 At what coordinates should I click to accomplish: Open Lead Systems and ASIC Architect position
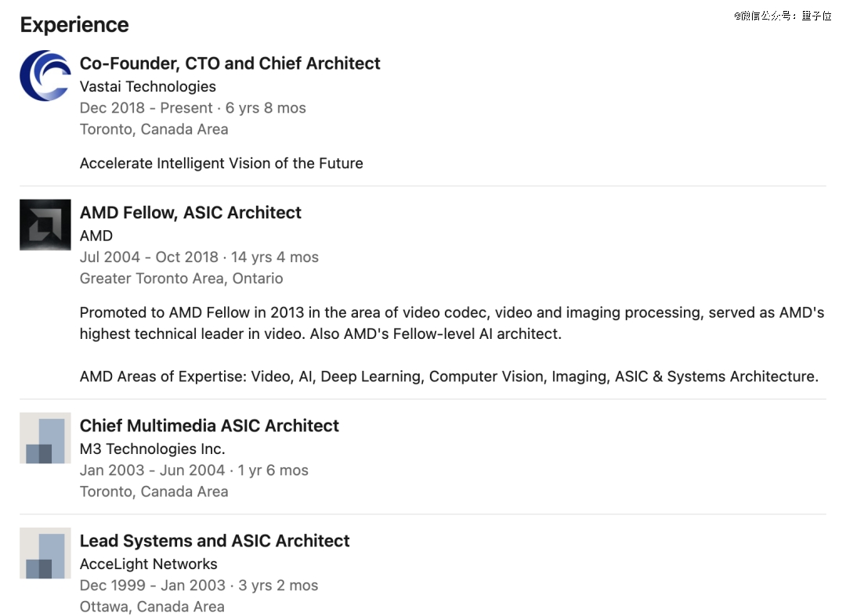pos(215,541)
